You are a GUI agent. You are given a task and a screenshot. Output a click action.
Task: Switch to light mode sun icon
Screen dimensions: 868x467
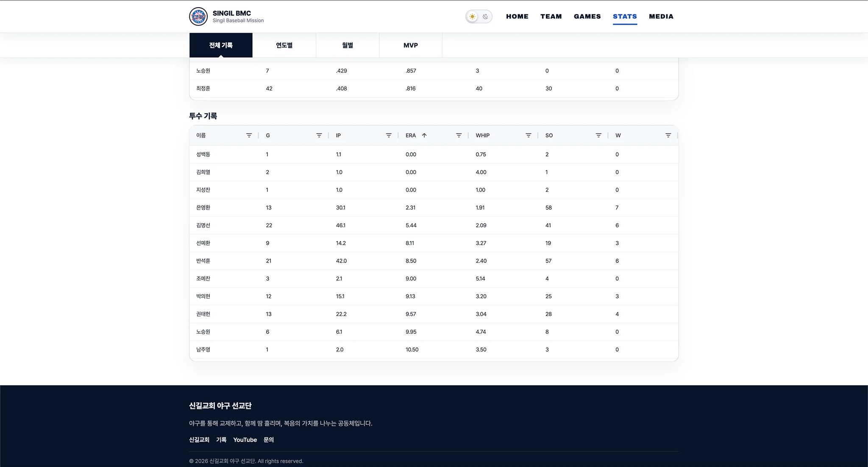472,17
